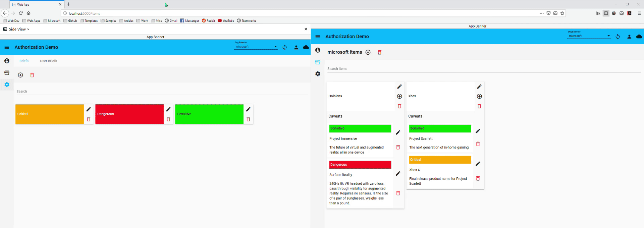
Task: Select the green Sensitive brief card
Action: coord(209,114)
